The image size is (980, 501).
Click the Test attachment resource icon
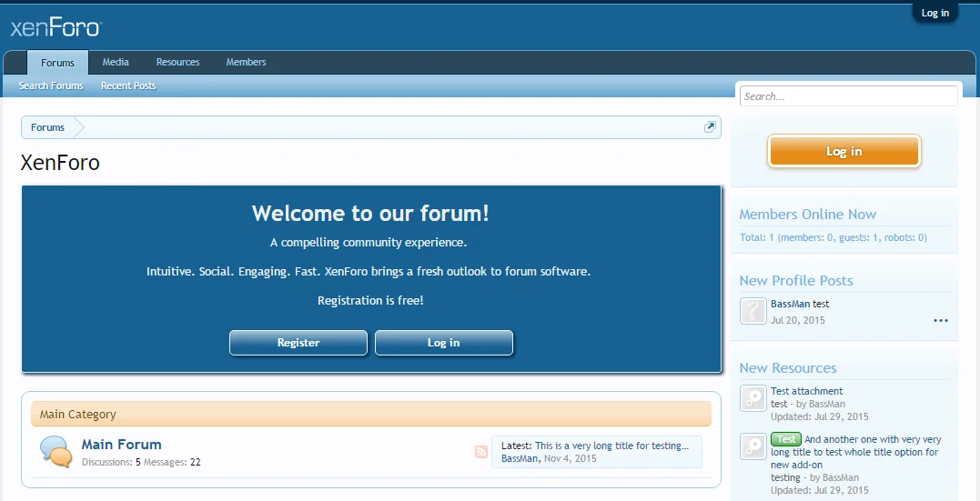tap(753, 398)
